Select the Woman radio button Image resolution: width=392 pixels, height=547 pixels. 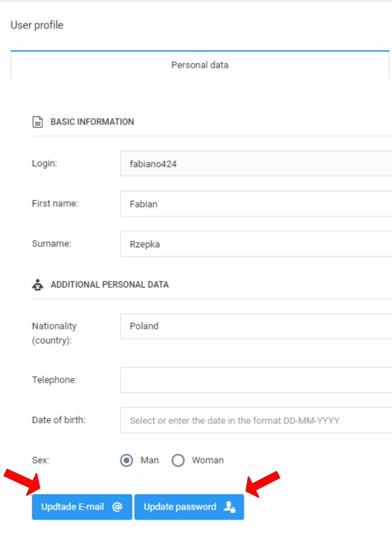point(178,460)
